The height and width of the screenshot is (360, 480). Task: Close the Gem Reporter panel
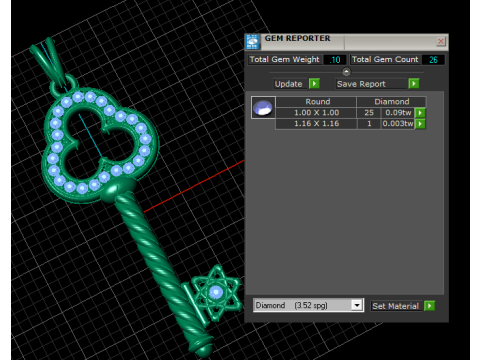441,41
